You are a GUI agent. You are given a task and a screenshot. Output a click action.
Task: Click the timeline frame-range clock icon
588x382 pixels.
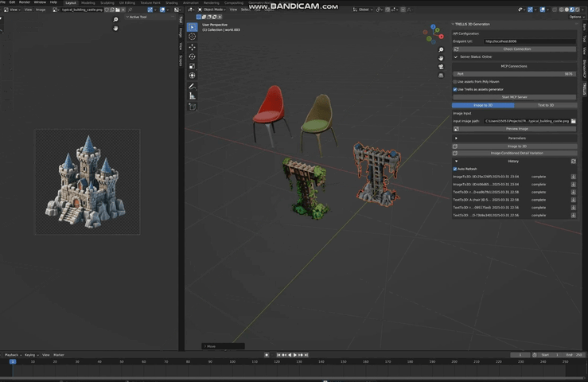(x=535, y=355)
